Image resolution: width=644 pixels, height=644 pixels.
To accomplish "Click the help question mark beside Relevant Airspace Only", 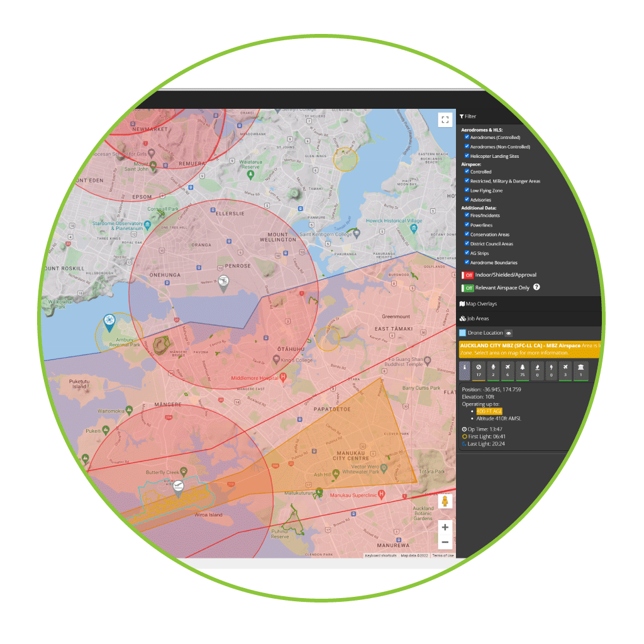I will point(535,287).
